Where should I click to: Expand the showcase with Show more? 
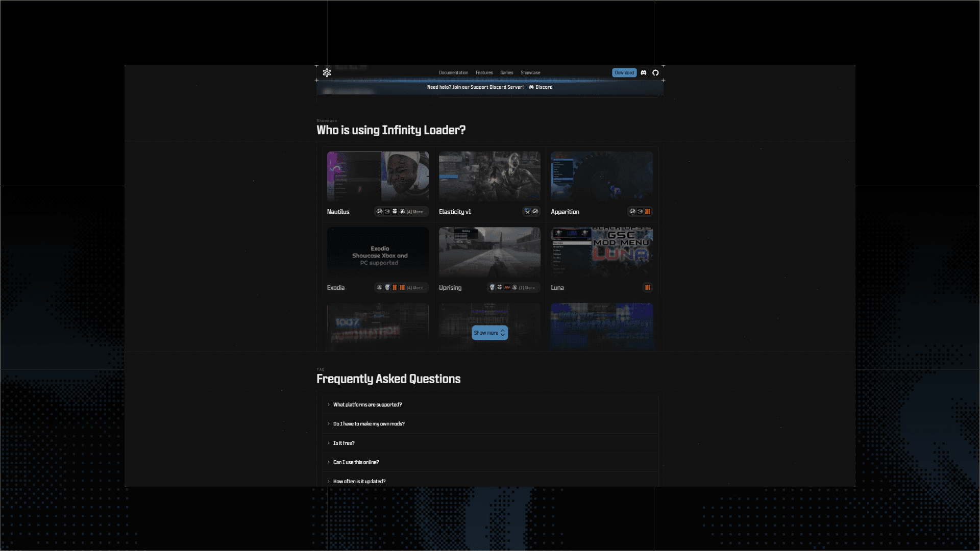coord(489,333)
